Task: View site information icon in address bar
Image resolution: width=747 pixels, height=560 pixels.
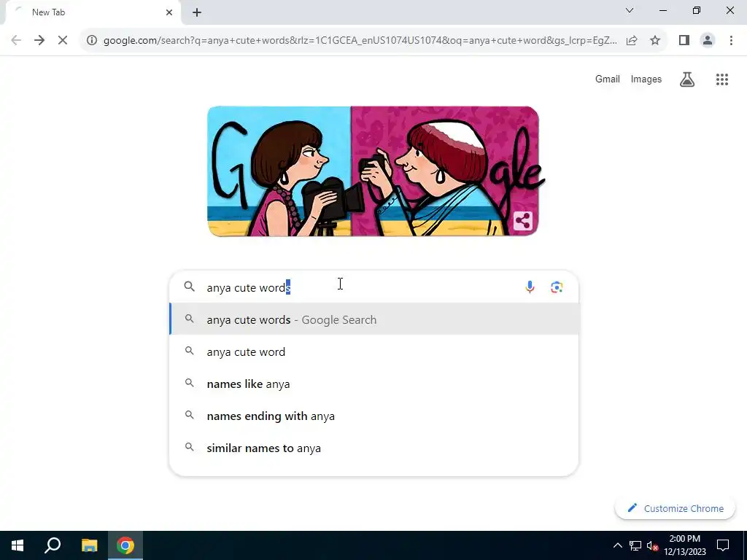Action: coord(92,40)
